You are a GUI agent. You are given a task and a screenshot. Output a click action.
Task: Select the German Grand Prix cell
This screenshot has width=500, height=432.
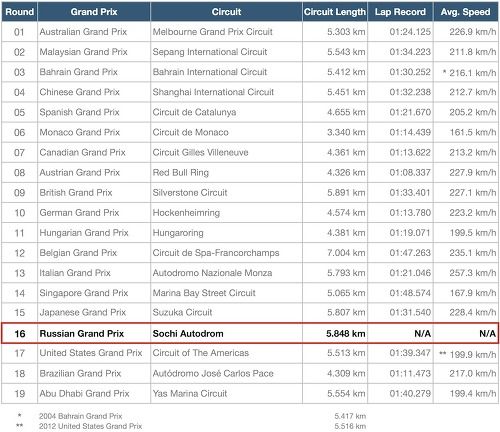[x=94, y=212]
